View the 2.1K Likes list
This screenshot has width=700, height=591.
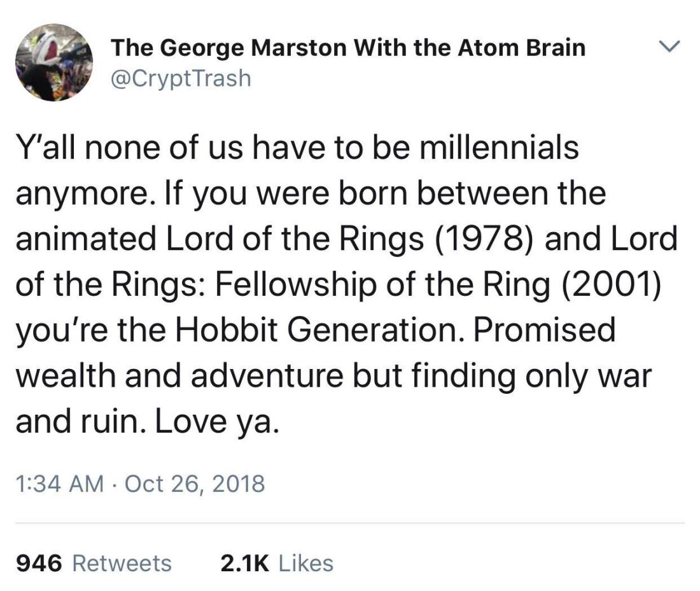click(276, 563)
